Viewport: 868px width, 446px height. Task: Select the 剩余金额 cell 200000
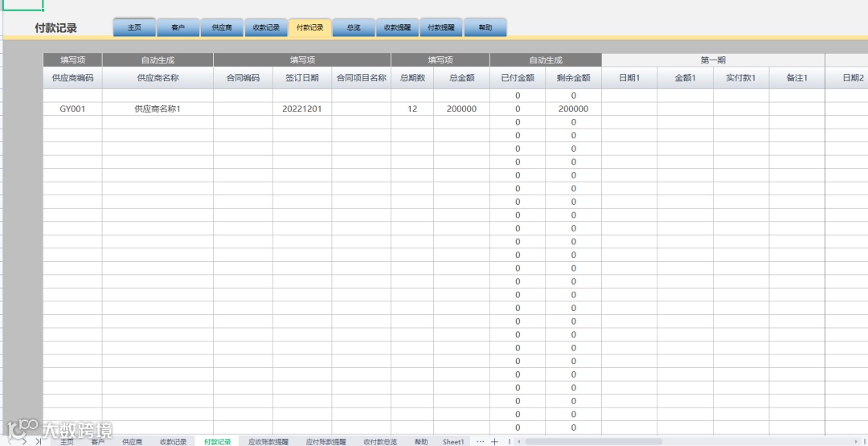tap(574, 109)
